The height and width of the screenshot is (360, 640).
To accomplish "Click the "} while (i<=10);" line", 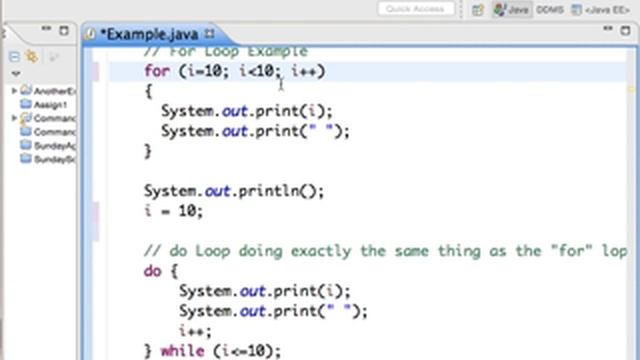I will point(213,351).
